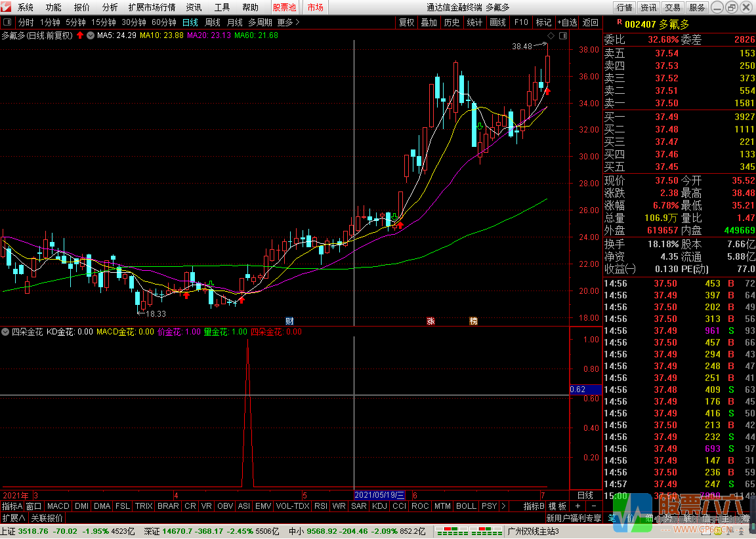Select the 1分钟 period
This screenshot has height=539, width=756.
point(50,23)
